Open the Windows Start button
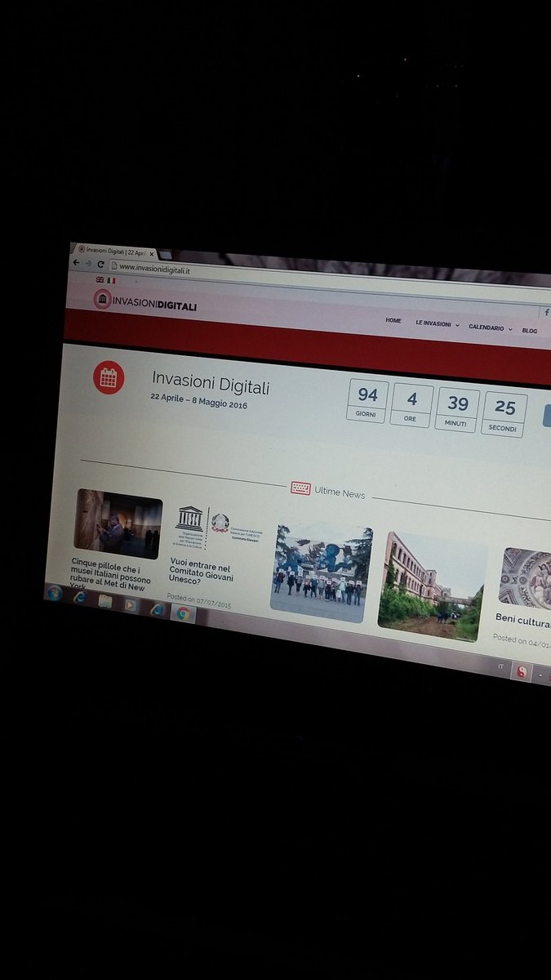 tap(55, 593)
